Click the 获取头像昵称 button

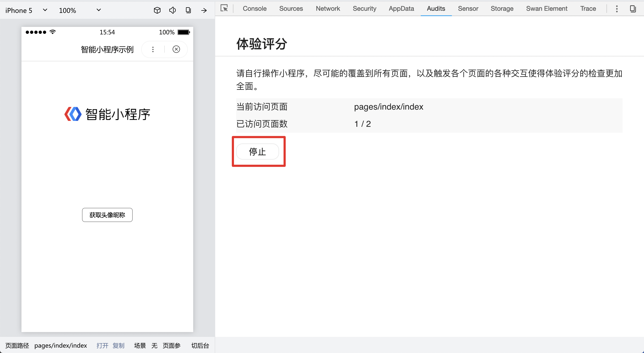tap(107, 215)
